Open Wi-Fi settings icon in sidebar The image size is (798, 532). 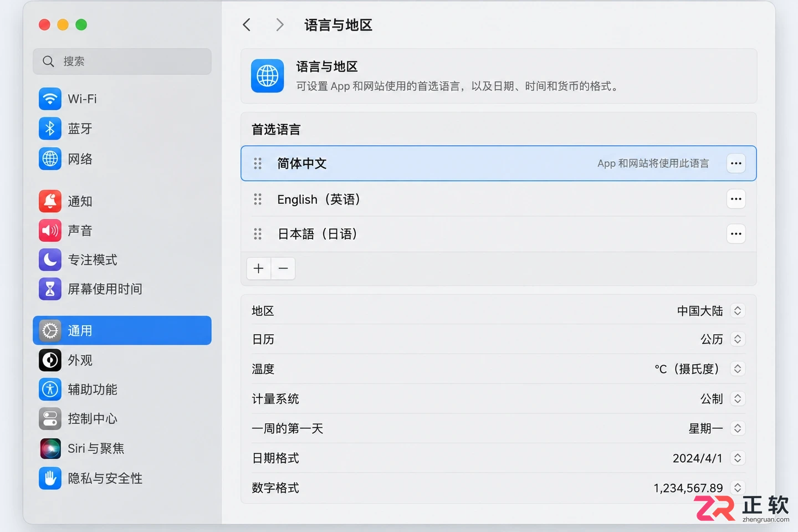[x=50, y=99]
